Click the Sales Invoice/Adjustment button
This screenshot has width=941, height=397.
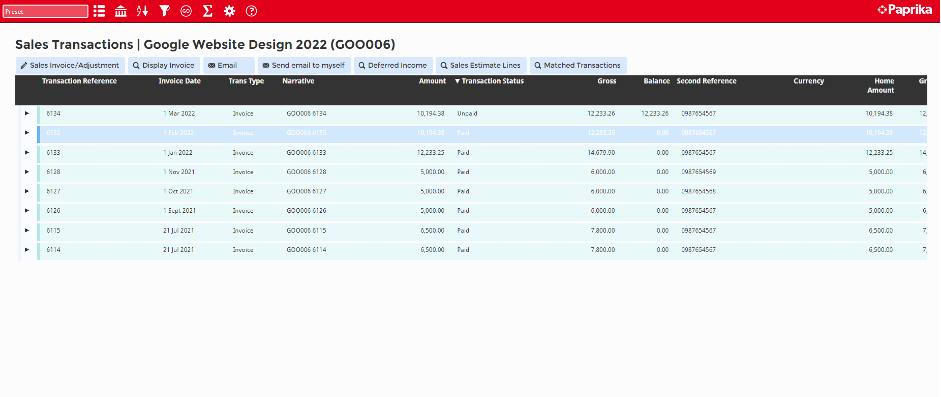tap(70, 65)
